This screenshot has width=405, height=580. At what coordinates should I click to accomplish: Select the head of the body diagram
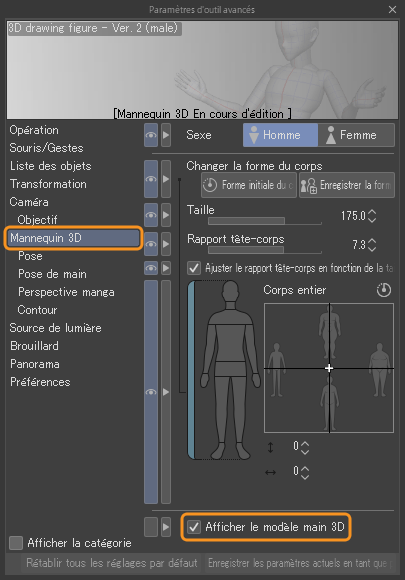pyautogui.click(x=230, y=291)
